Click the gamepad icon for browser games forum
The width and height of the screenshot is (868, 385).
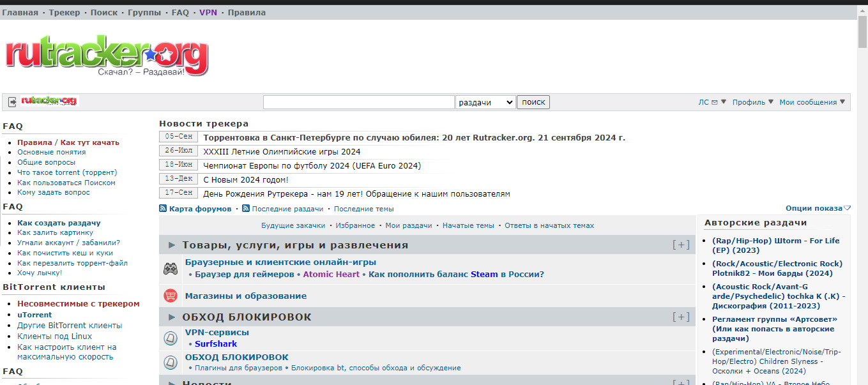(x=171, y=269)
